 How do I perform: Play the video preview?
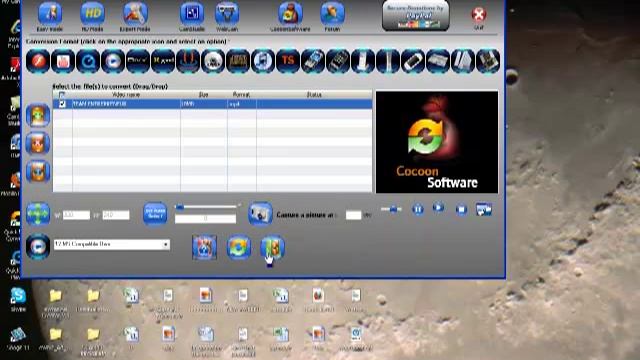click(438, 207)
